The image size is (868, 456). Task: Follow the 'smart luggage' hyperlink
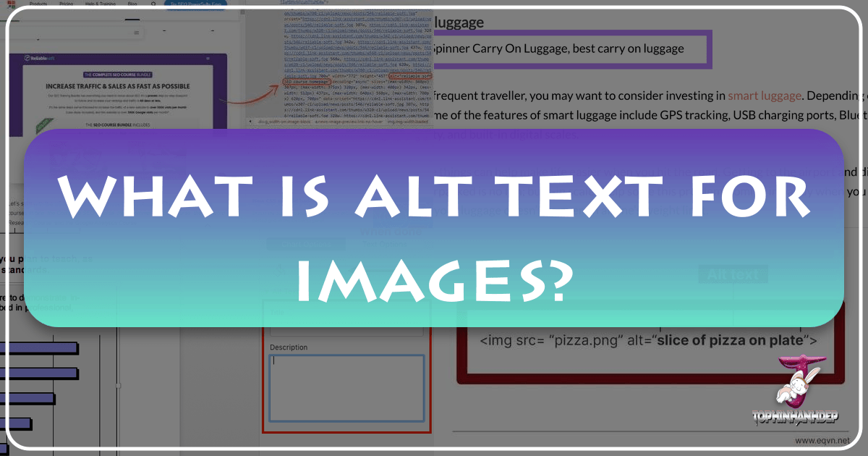coord(765,95)
